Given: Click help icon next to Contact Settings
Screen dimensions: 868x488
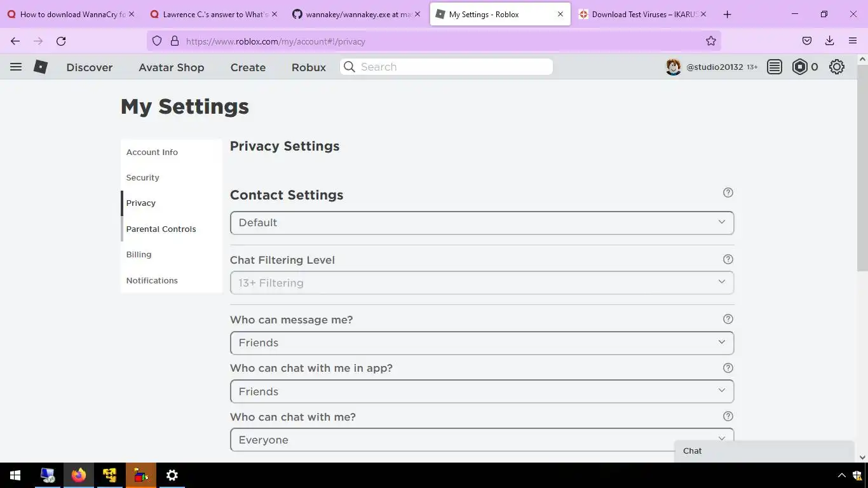Looking at the screenshot, I should 728,193.
